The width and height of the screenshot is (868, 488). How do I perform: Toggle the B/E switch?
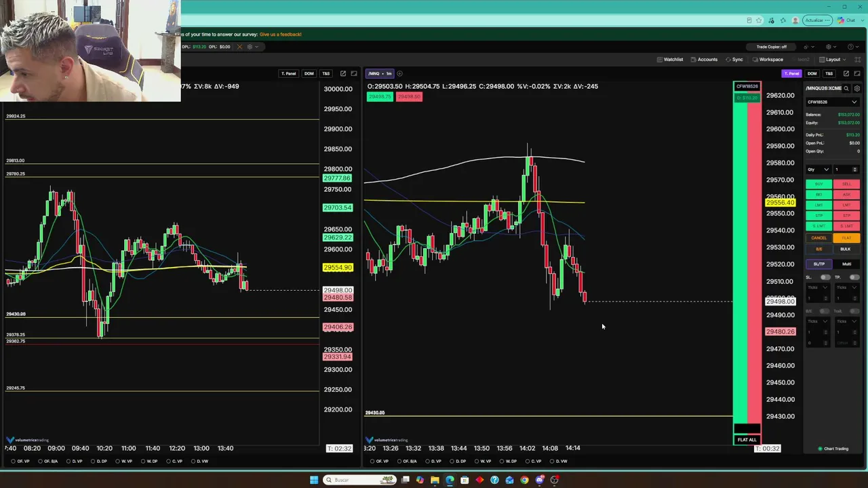(825, 311)
